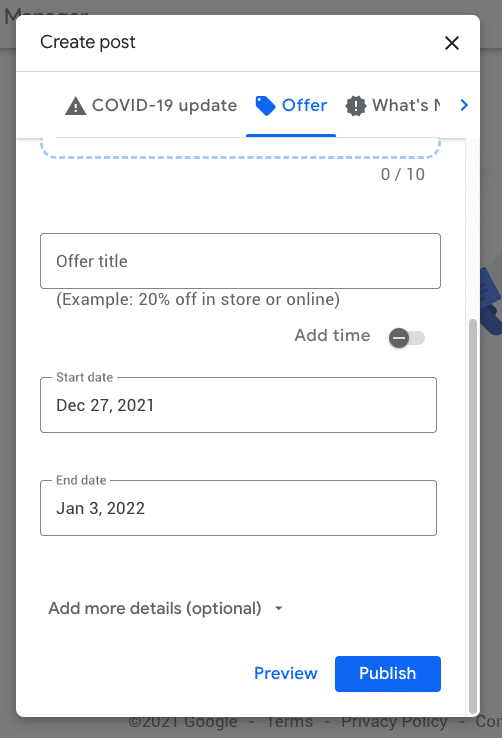Click the arrow beside Add more details
The height and width of the screenshot is (738, 502).
[279, 609]
